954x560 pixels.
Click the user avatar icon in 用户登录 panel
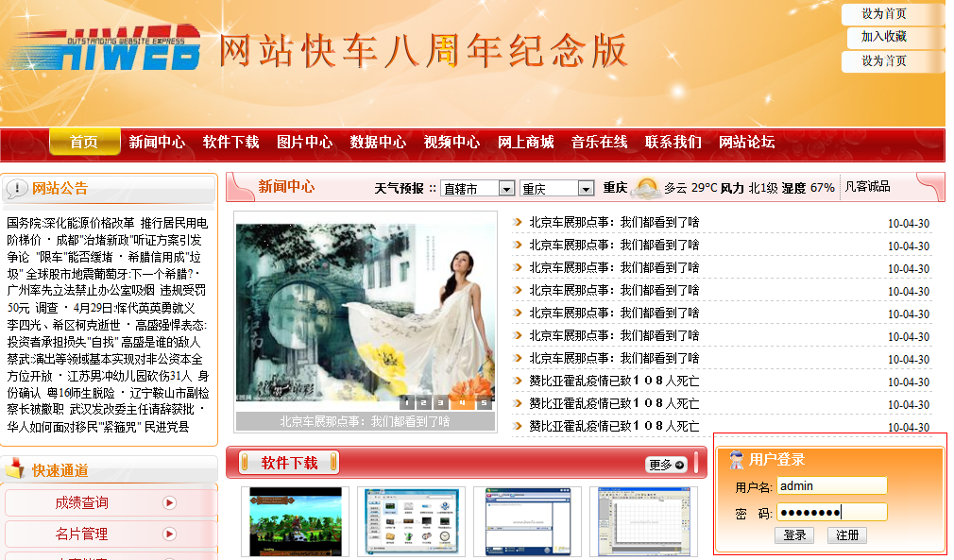[x=735, y=458]
